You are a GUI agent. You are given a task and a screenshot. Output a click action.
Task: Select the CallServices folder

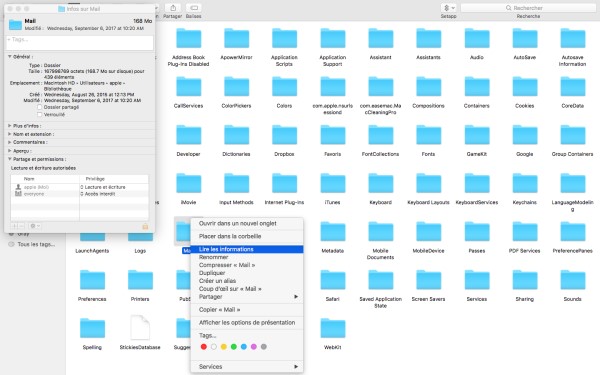click(x=188, y=86)
